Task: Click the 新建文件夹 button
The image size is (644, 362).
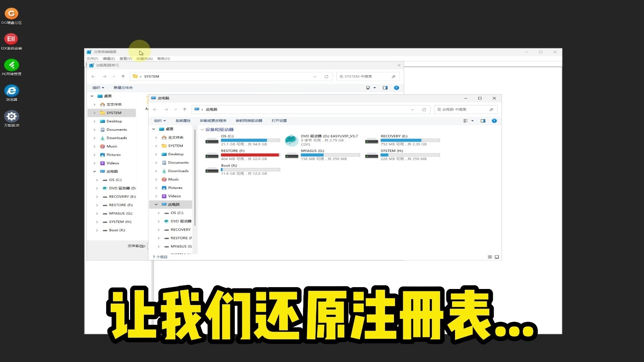Action: coord(123,87)
